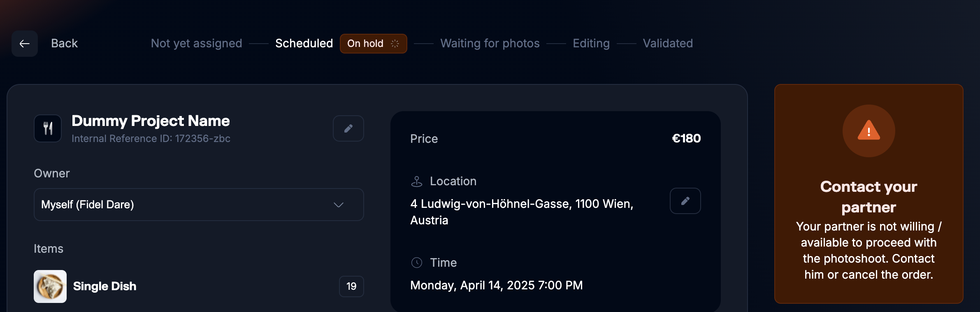
Task: Switch to the Editing stage tab
Action: coord(591,43)
